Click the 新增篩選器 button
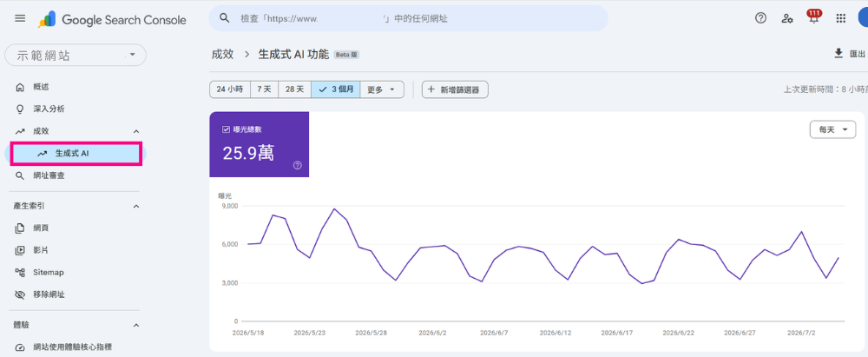This screenshot has height=357, width=868. (455, 89)
